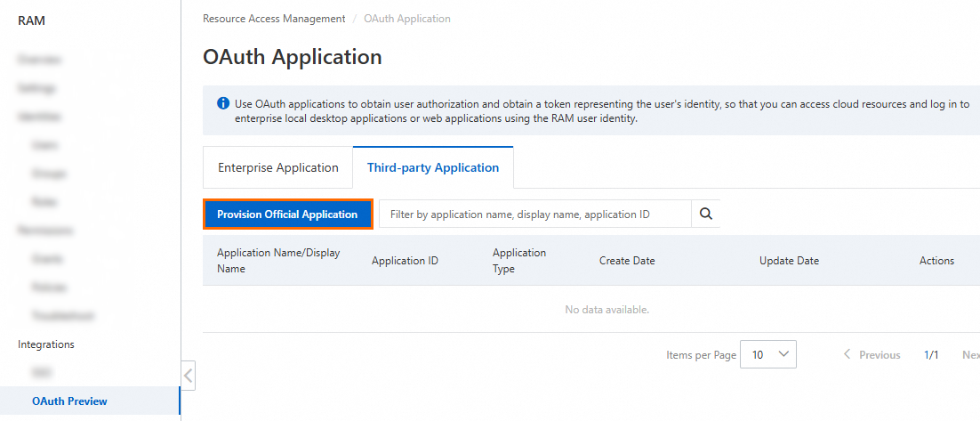
Task: Click the Integrations section in the sidebar
Action: pos(46,344)
